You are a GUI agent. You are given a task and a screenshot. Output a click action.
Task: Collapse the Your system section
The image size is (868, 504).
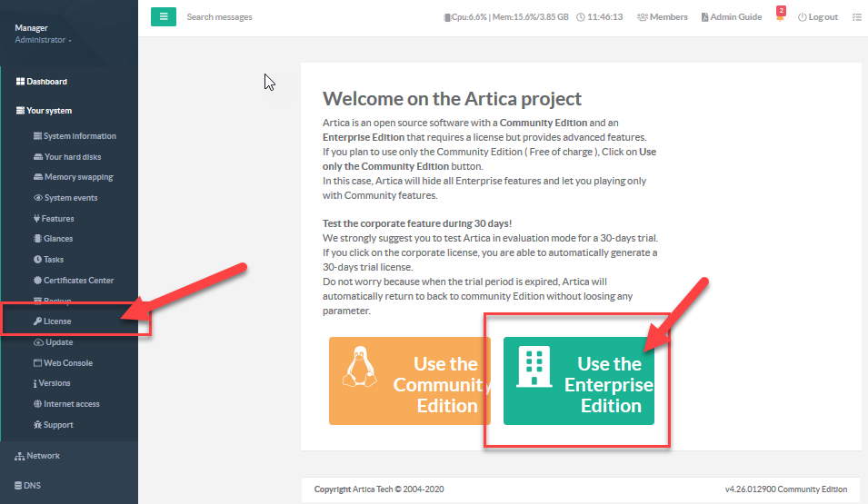44,111
